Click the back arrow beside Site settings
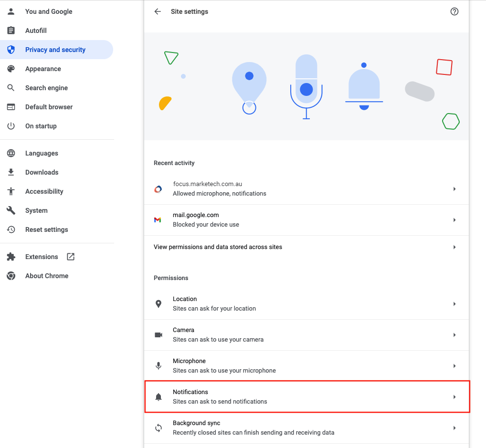The height and width of the screenshot is (448, 486). tap(158, 11)
